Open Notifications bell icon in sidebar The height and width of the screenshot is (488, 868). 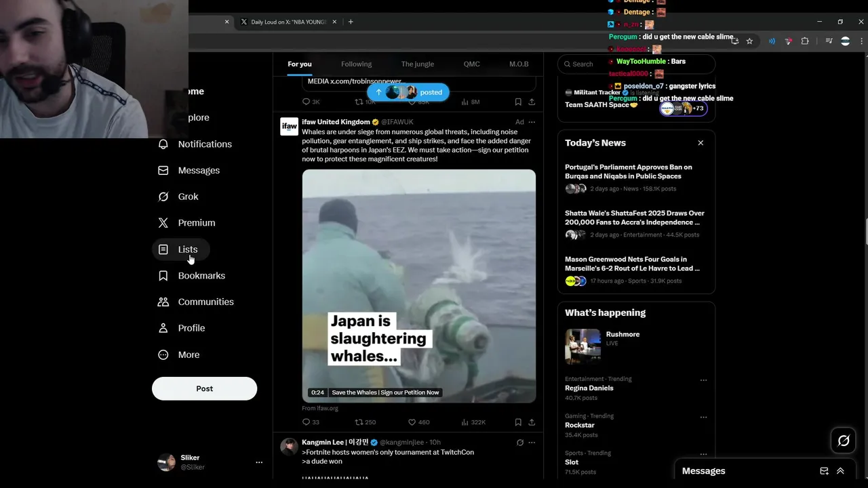click(163, 144)
